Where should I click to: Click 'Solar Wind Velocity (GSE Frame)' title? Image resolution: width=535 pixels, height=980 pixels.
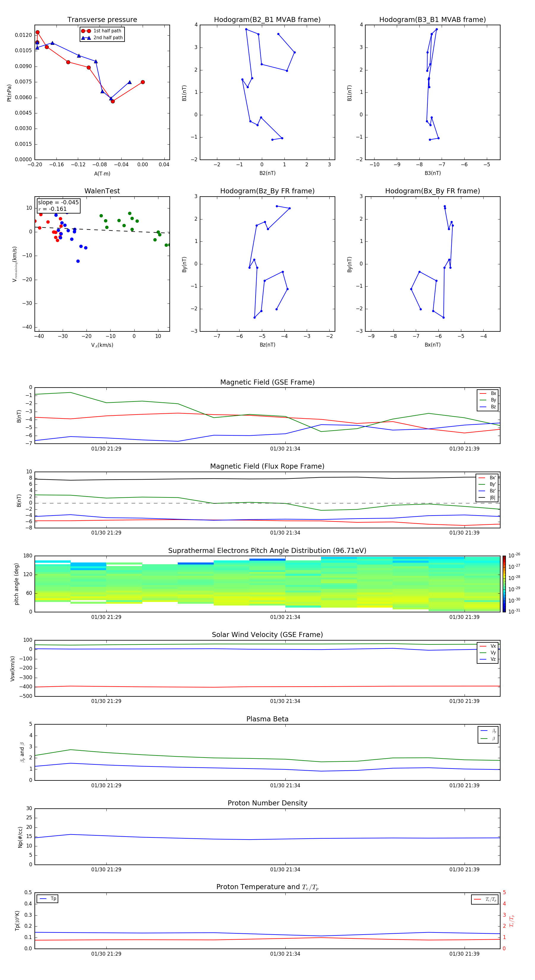click(x=267, y=635)
